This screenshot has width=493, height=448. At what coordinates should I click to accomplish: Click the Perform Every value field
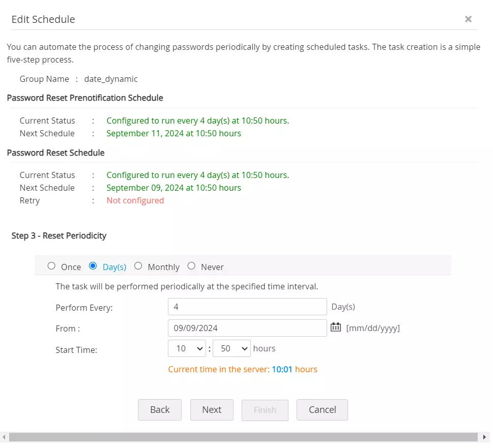[x=247, y=307]
